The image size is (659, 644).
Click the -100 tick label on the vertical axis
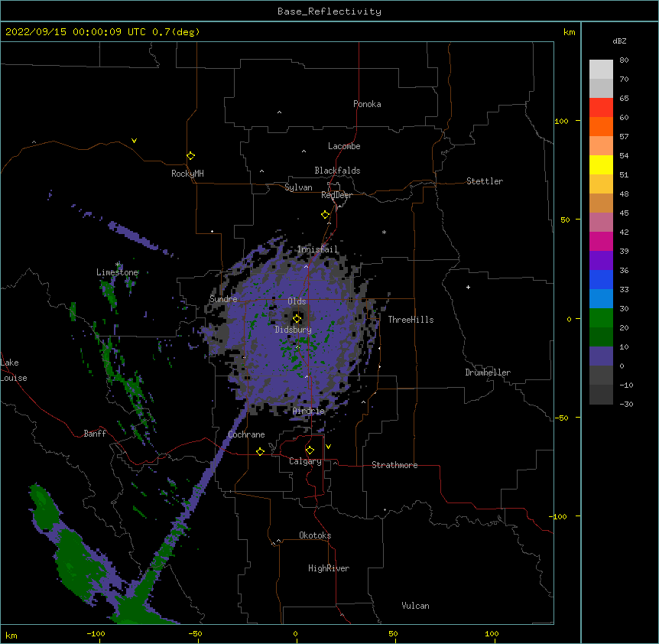tap(559, 516)
